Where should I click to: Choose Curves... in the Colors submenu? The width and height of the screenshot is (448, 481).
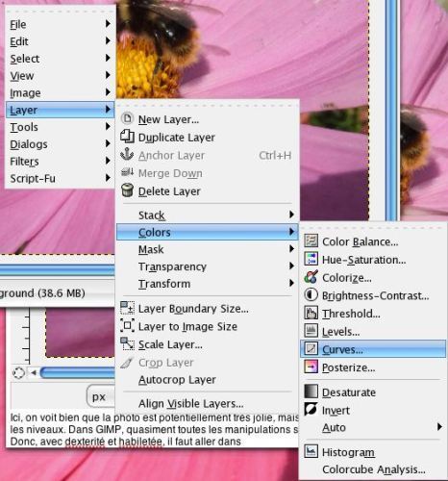[373, 349]
